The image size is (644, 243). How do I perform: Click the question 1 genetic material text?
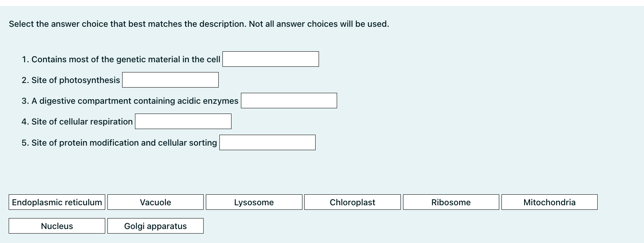(x=121, y=59)
